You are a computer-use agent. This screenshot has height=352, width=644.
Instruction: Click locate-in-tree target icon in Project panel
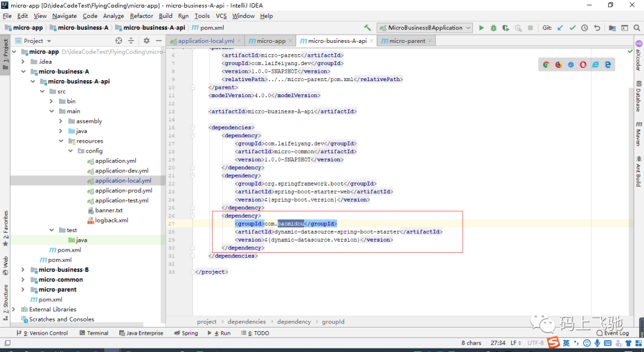(x=119, y=41)
